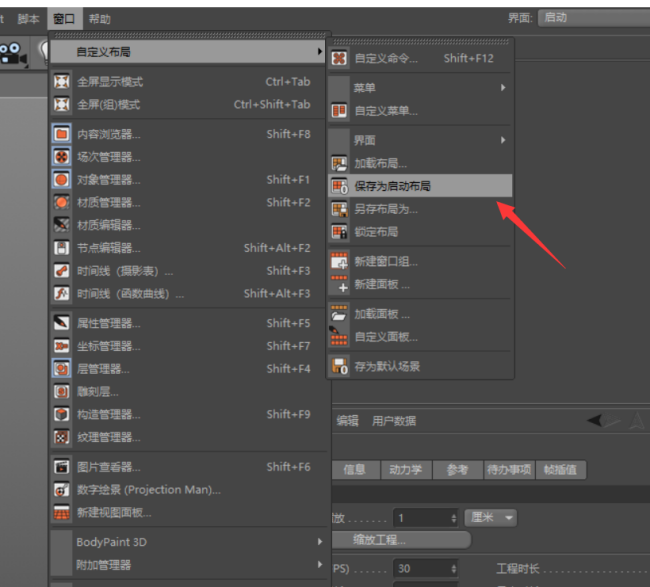Open the 脚本 menu
This screenshot has height=587, width=650.
(28, 19)
